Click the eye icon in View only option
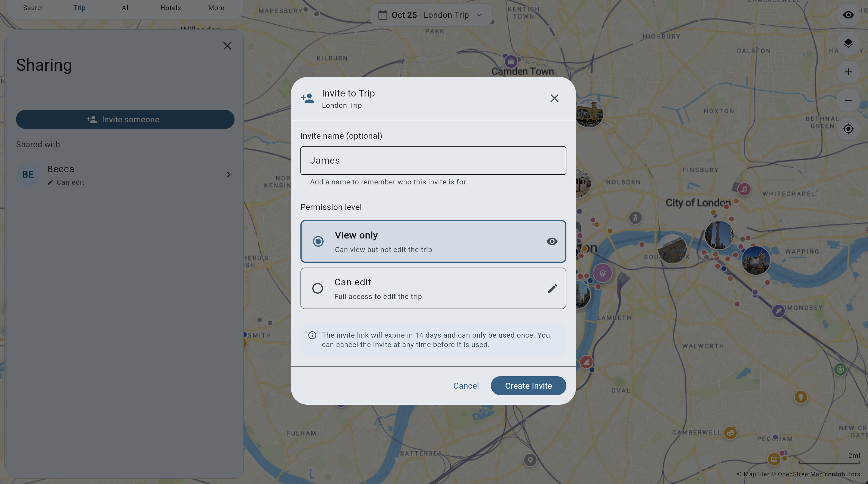 click(x=552, y=241)
